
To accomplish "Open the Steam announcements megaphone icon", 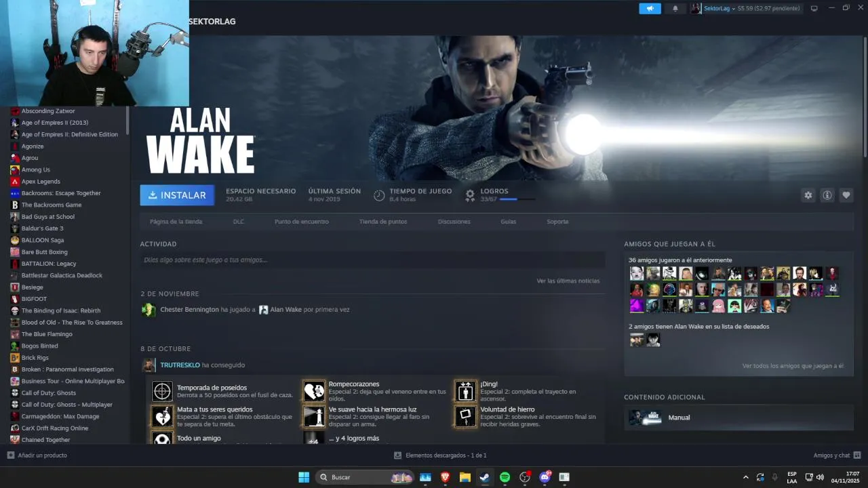I will click(650, 8).
